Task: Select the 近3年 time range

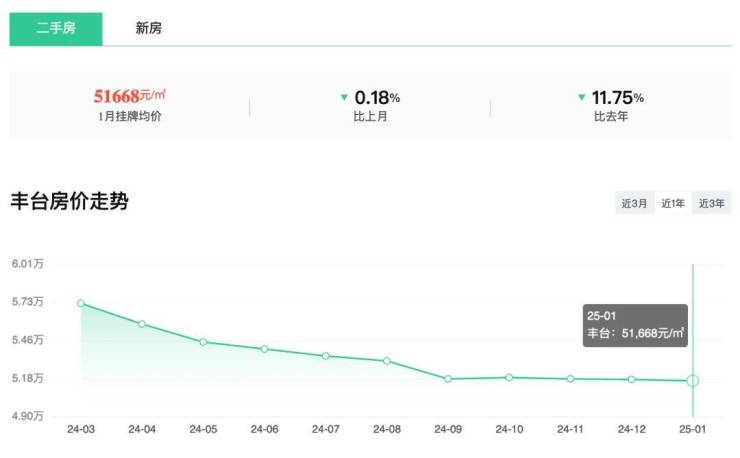Action: pos(712,203)
